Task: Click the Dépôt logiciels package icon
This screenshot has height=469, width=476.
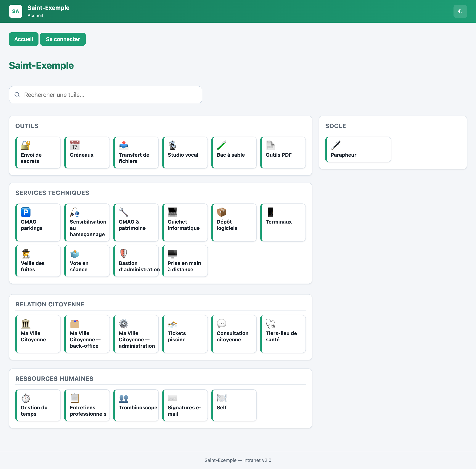Action: pyautogui.click(x=221, y=212)
